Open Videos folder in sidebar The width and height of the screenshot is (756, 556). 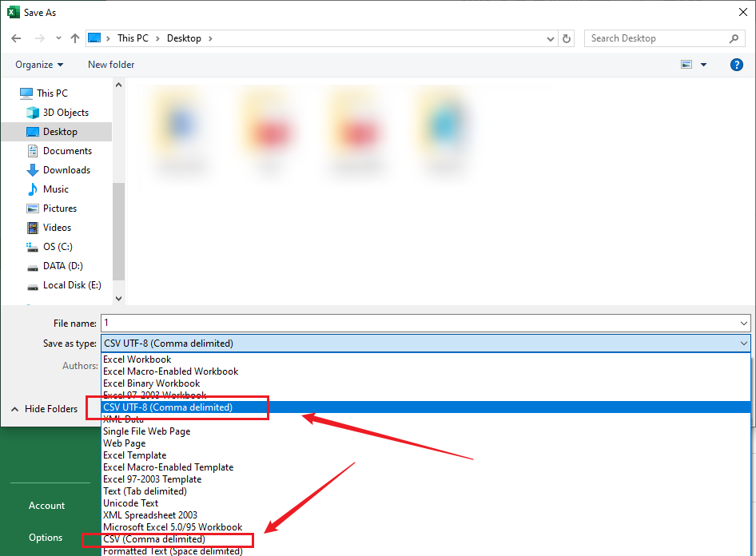pyautogui.click(x=57, y=228)
